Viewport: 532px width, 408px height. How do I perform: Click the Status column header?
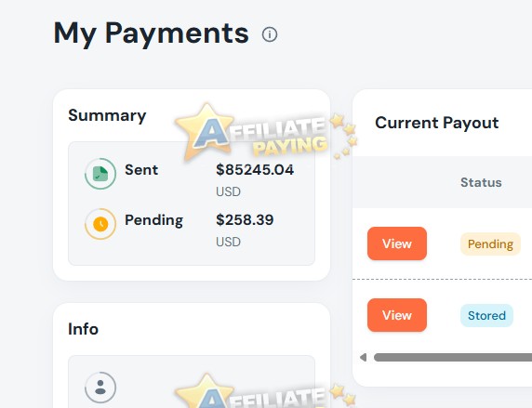(x=481, y=182)
